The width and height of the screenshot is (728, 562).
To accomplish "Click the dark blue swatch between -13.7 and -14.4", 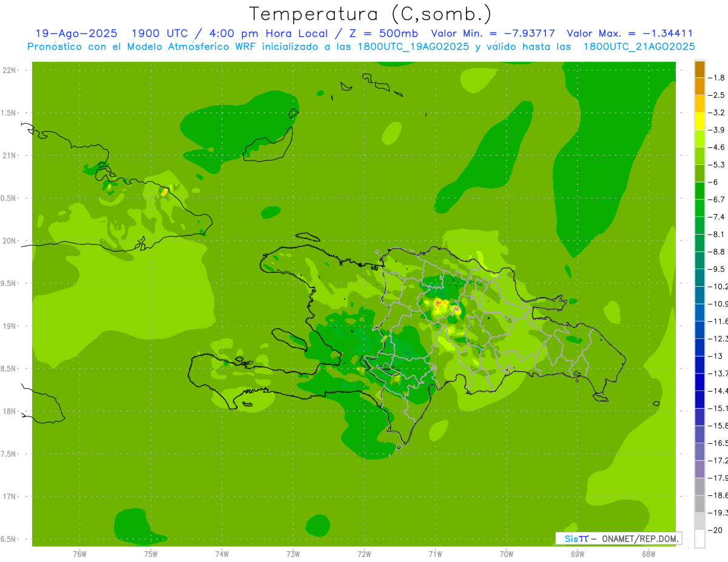I will point(699,382).
